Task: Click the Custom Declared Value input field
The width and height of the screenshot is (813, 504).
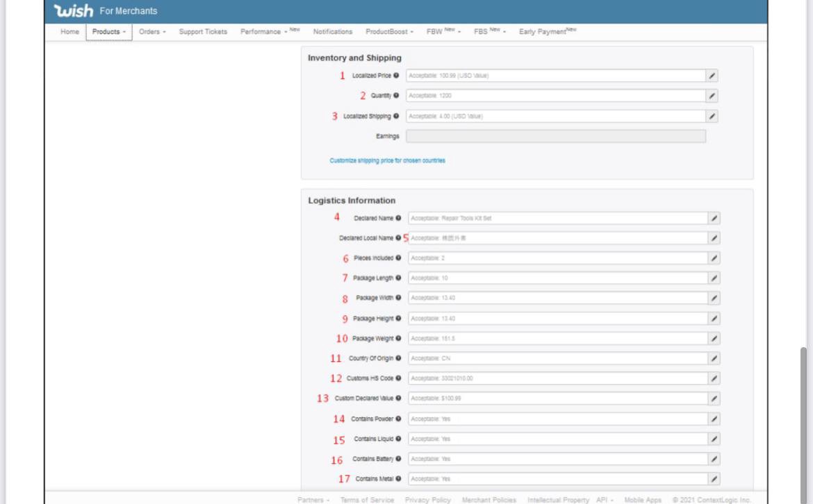Action: [558, 398]
